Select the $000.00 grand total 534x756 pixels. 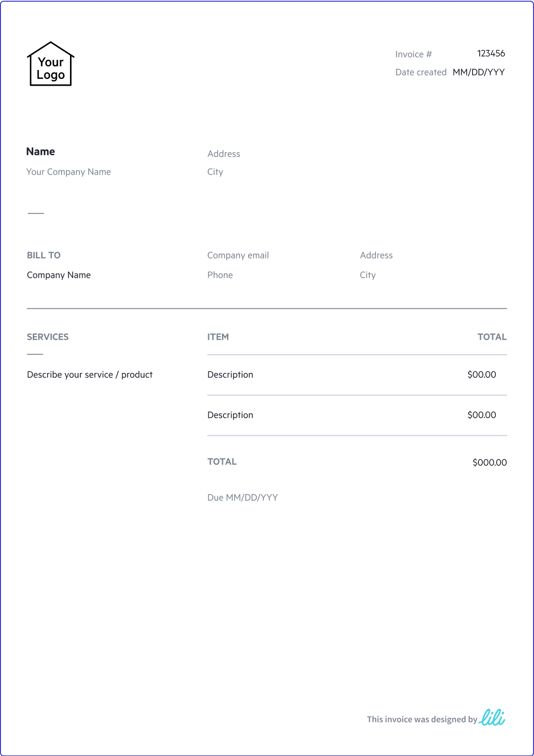pyautogui.click(x=489, y=463)
